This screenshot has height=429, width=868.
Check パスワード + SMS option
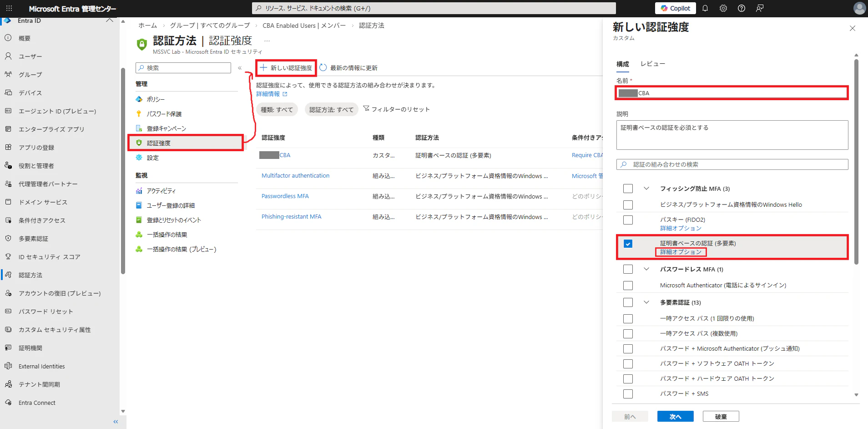628,394
